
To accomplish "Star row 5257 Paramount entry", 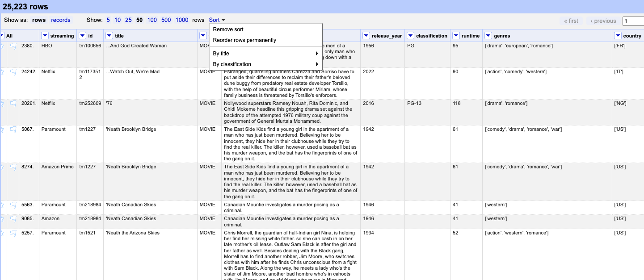I will tap(3, 233).
